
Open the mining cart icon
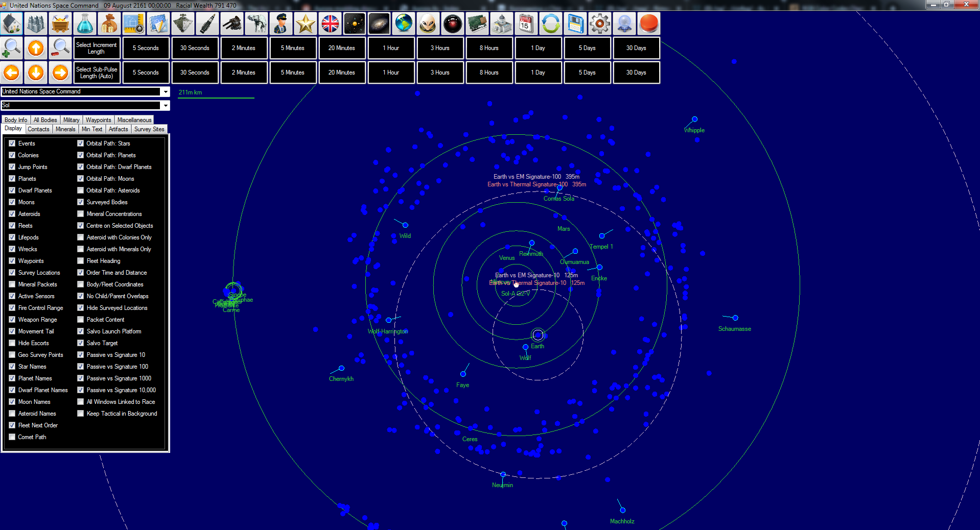[61, 23]
